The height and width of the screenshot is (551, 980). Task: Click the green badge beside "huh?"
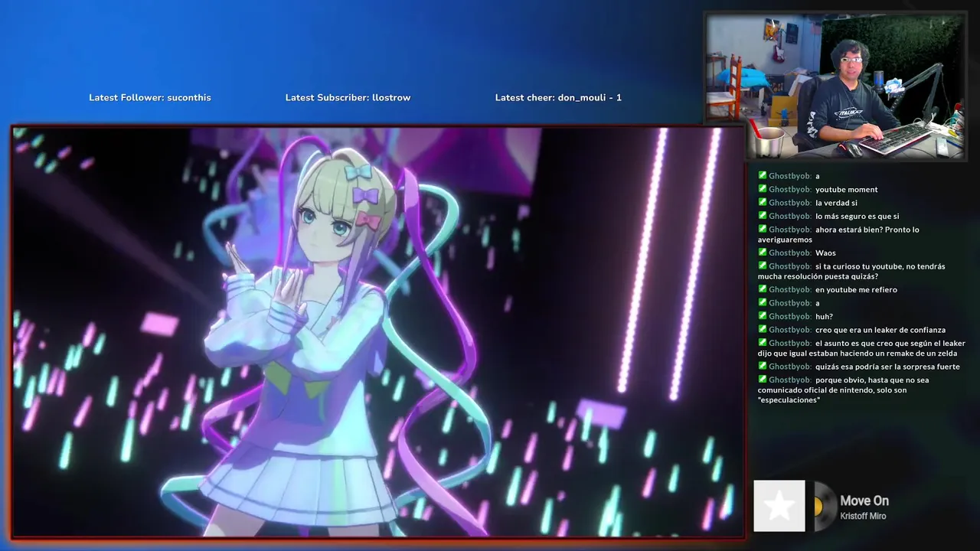pyautogui.click(x=763, y=316)
